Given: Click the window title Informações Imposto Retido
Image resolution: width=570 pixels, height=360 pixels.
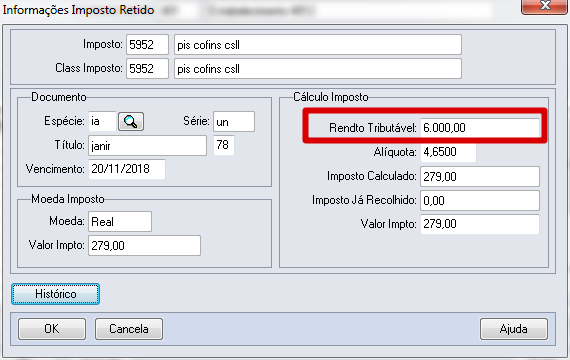Looking at the screenshot, I should 79,10.
